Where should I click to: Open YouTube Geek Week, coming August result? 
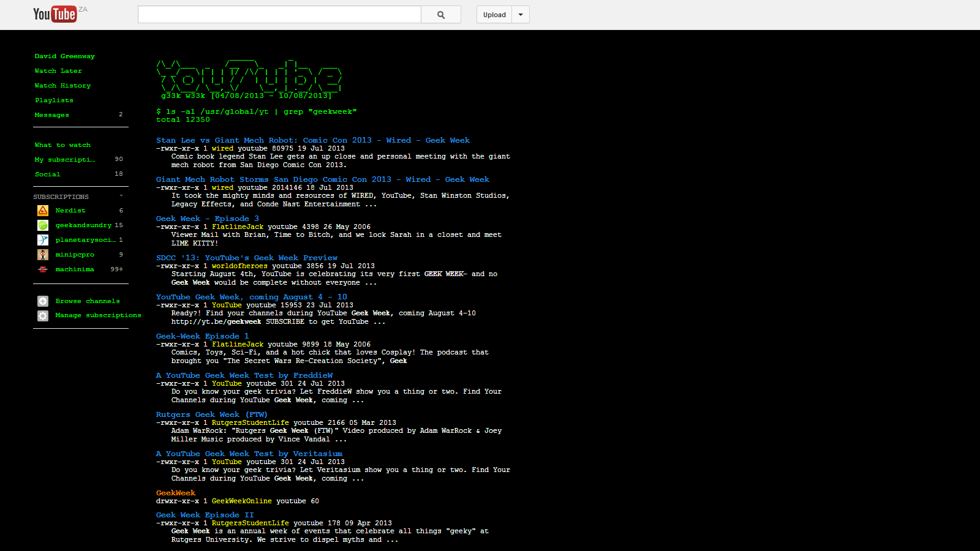point(252,297)
